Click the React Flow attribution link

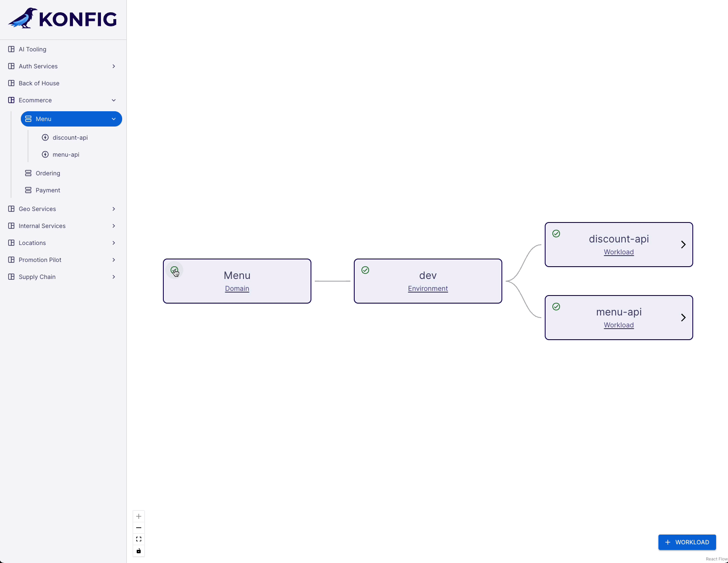[x=717, y=559]
